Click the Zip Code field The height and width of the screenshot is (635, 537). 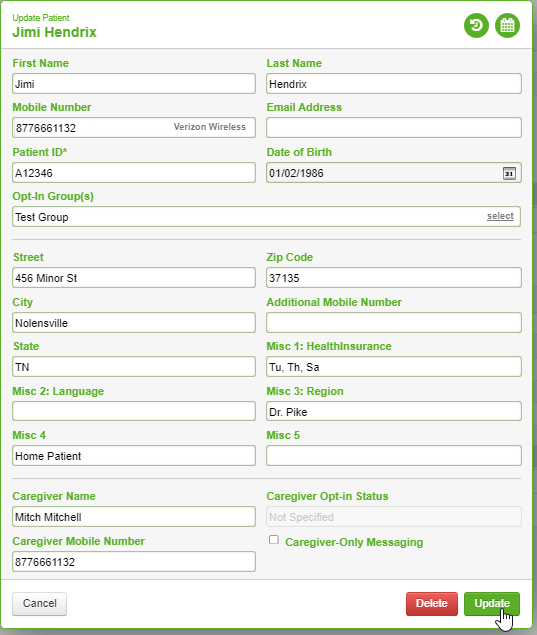[x=394, y=278]
